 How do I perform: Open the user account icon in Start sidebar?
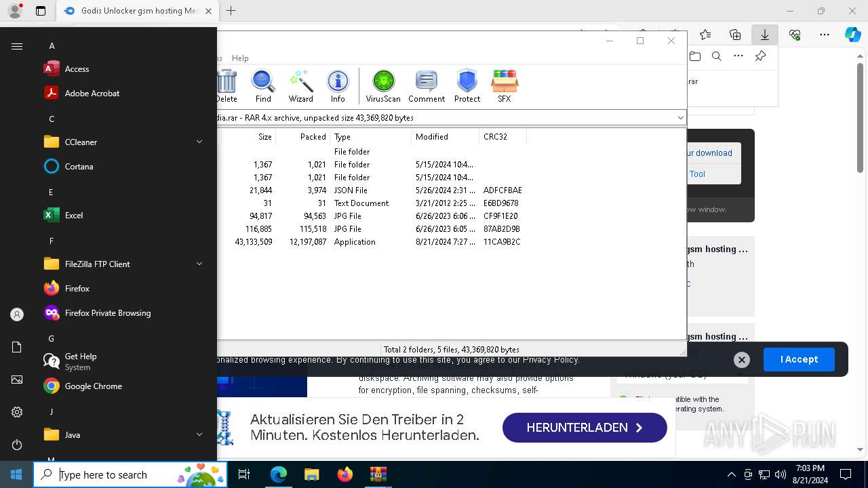(17, 314)
